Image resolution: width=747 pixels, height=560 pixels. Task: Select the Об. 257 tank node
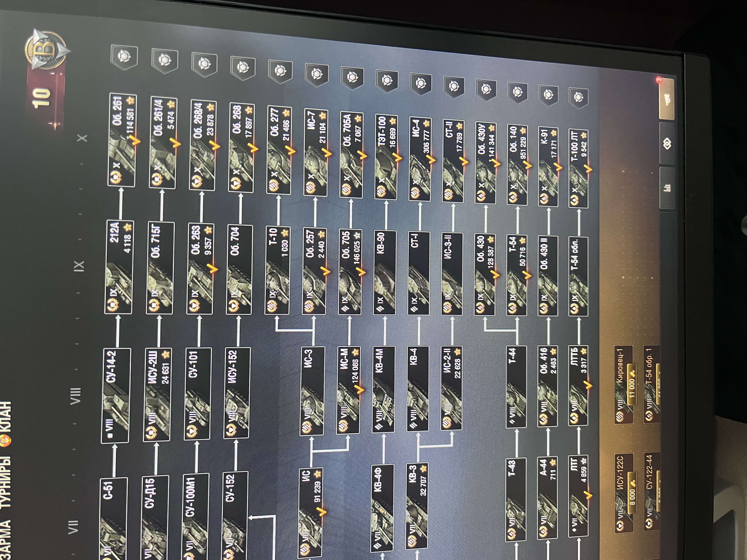(314, 271)
